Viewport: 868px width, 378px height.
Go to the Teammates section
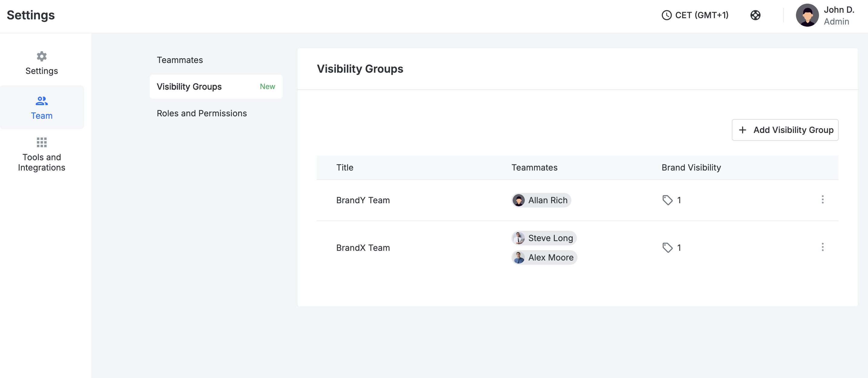179,60
